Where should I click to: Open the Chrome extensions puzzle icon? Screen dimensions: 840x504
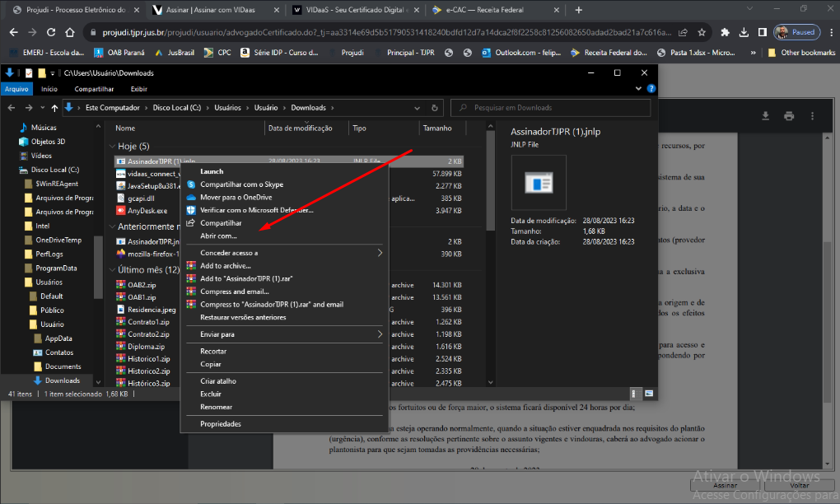click(725, 32)
